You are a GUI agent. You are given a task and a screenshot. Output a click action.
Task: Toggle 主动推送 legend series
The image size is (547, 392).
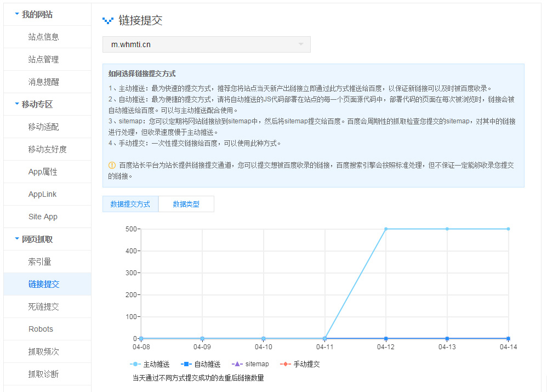[150, 364]
